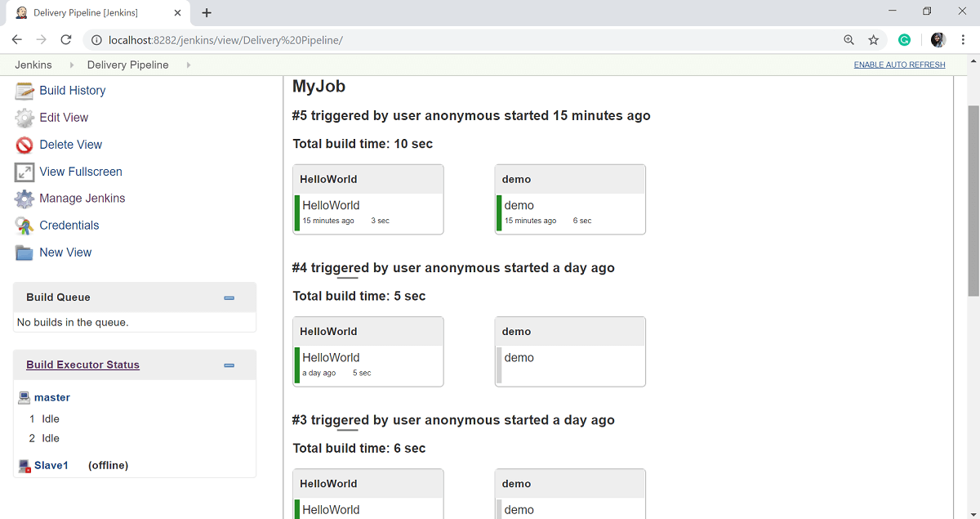Click the View Fullscreen arrow icon
Image resolution: width=980 pixels, height=519 pixels.
coord(24,172)
